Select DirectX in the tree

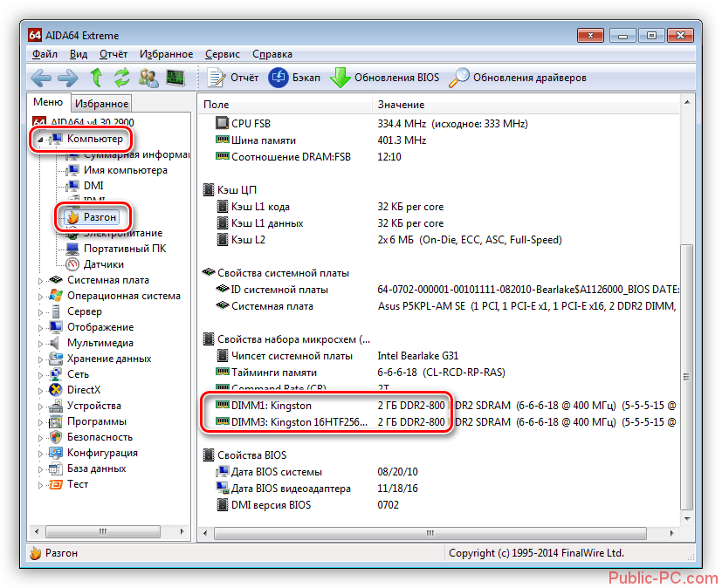83,390
